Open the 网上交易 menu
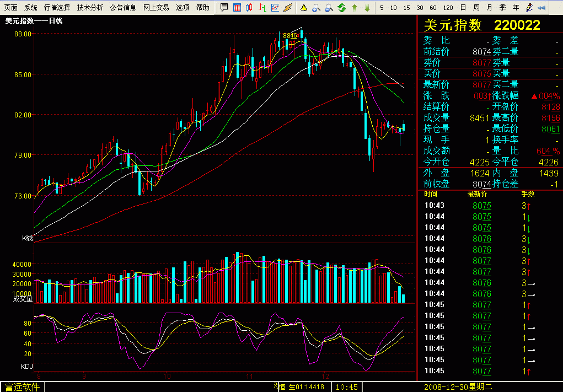 coord(156,8)
